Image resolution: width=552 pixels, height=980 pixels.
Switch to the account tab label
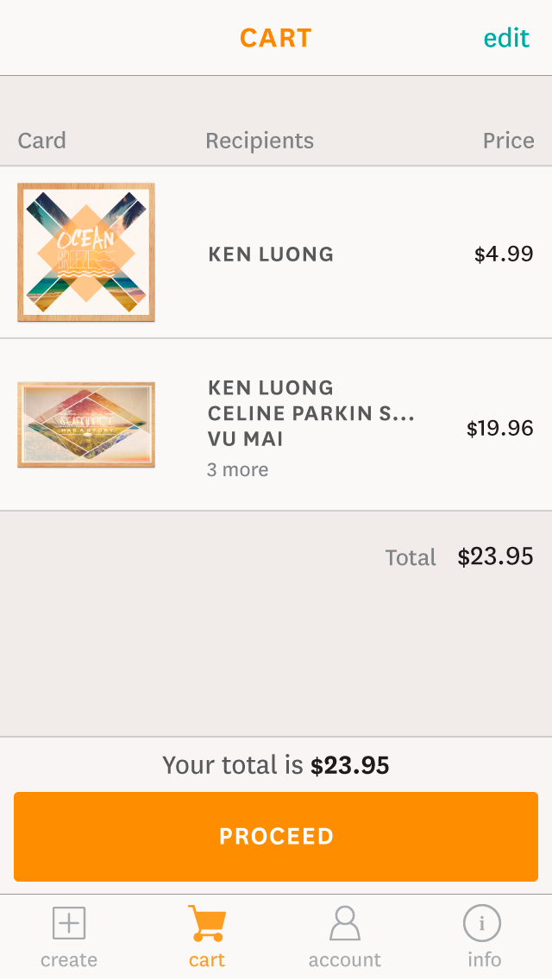[345, 960]
